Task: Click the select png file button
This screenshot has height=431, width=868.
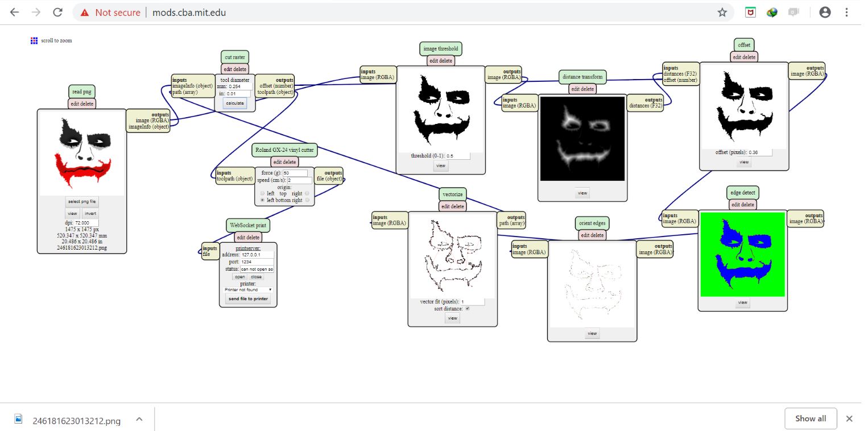Action: coord(82,202)
